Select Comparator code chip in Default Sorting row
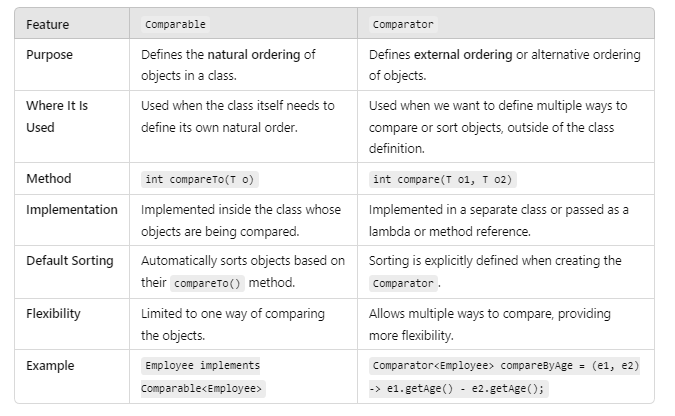 pyautogui.click(x=403, y=283)
